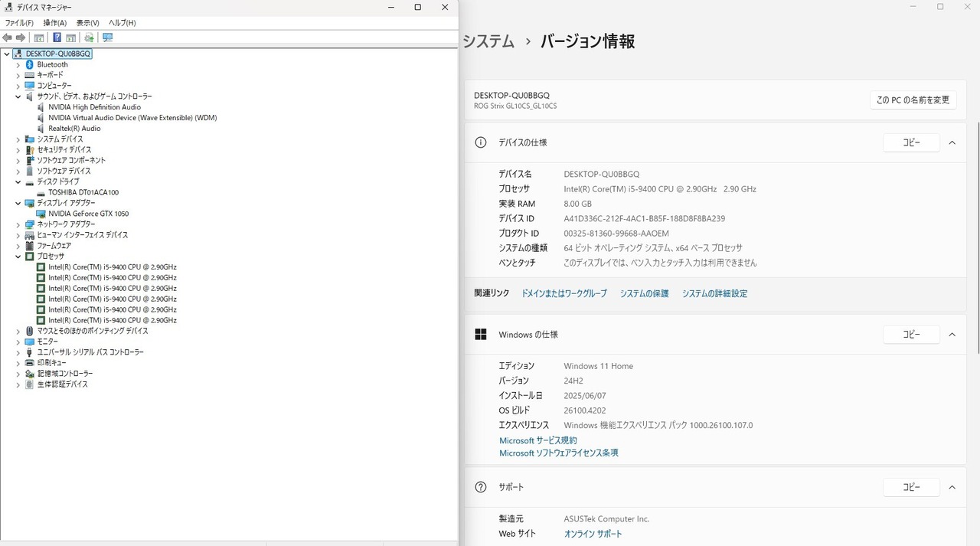Click the update device driver toolbar icon
Screen dimensions: 980x546
click(x=90, y=38)
